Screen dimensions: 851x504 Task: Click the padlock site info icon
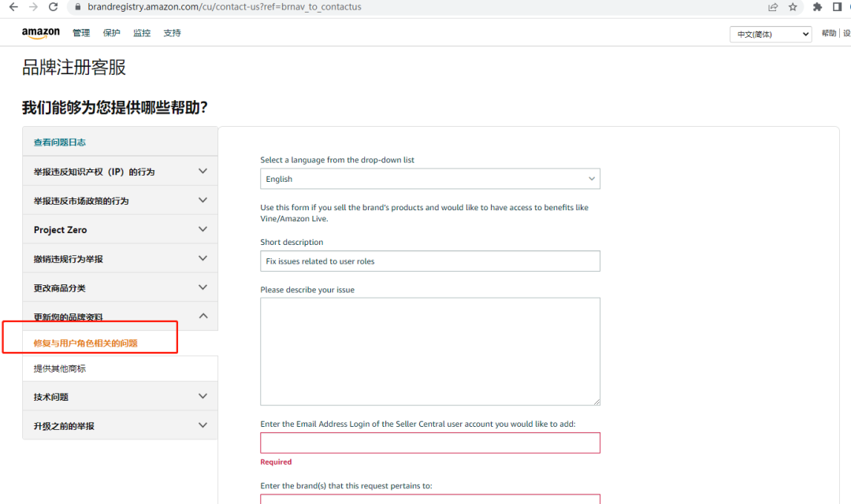click(x=77, y=7)
